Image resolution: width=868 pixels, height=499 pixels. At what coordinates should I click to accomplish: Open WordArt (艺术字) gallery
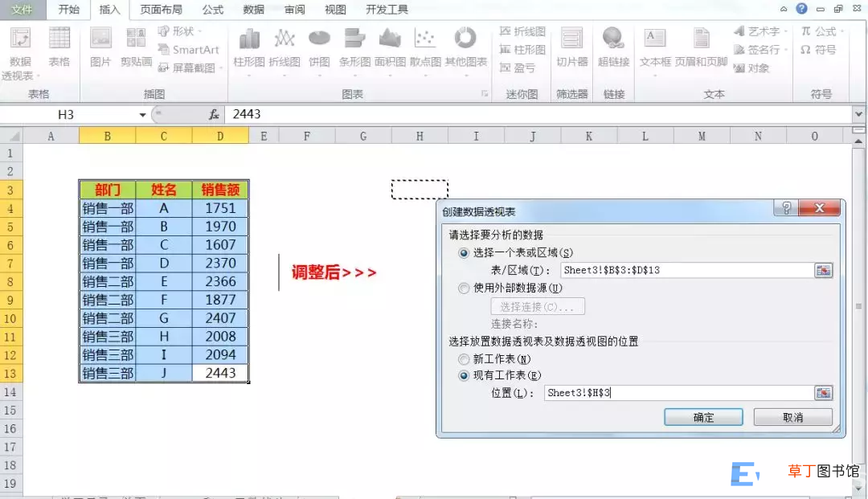760,31
